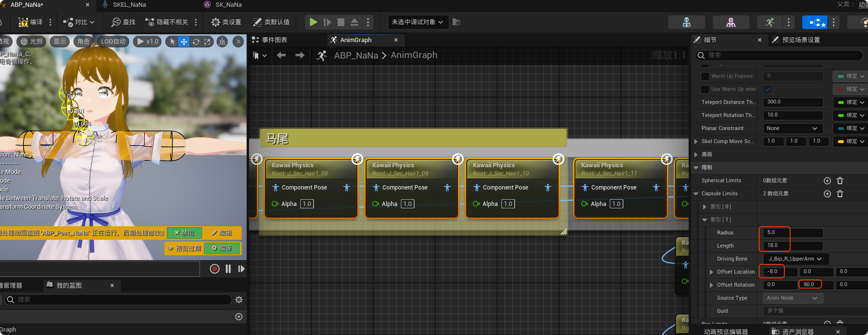Click Alpha value on J_Sec_Hair1_10 node
Image resolution: width=868 pixels, height=335 pixels.
[508, 204]
